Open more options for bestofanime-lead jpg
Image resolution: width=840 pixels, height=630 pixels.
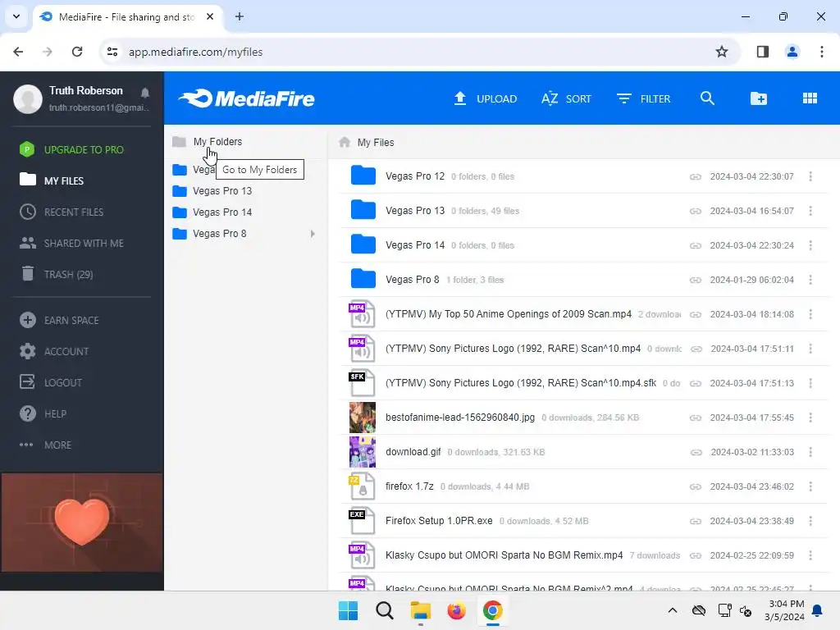(x=810, y=418)
